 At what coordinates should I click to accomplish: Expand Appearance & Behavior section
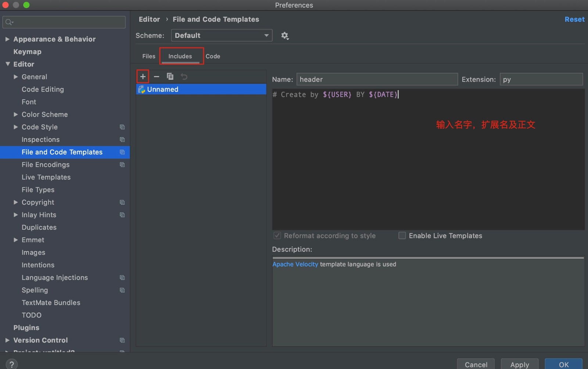[7, 39]
